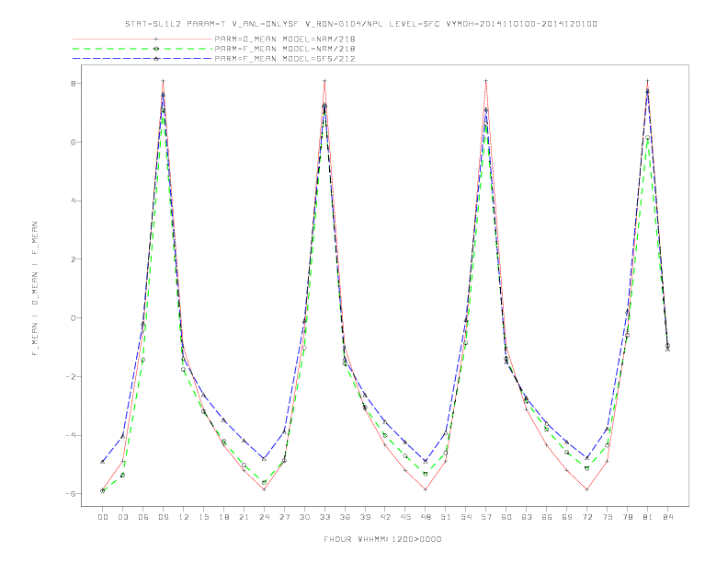
Task: Click the x-axis tick label 75
Action: pyautogui.click(x=608, y=517)
